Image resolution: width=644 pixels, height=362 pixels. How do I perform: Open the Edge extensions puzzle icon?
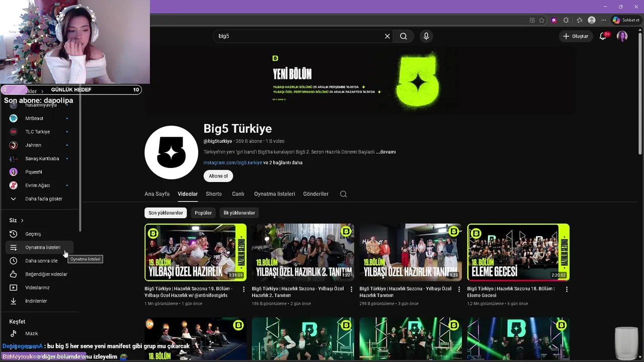(x=566, y=20)
